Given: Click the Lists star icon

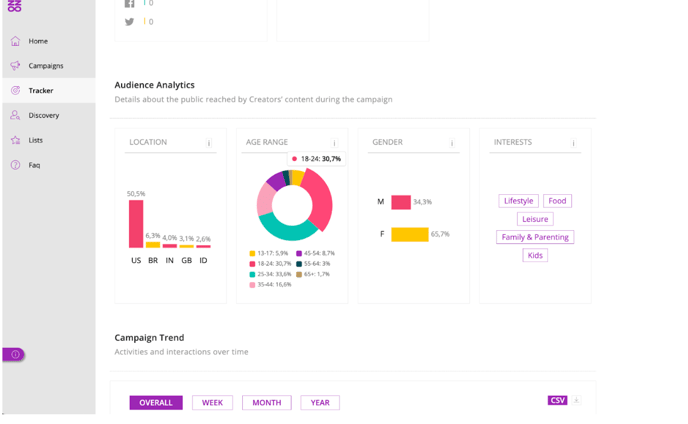Looking at the screenshot, I should pos(15,141).
